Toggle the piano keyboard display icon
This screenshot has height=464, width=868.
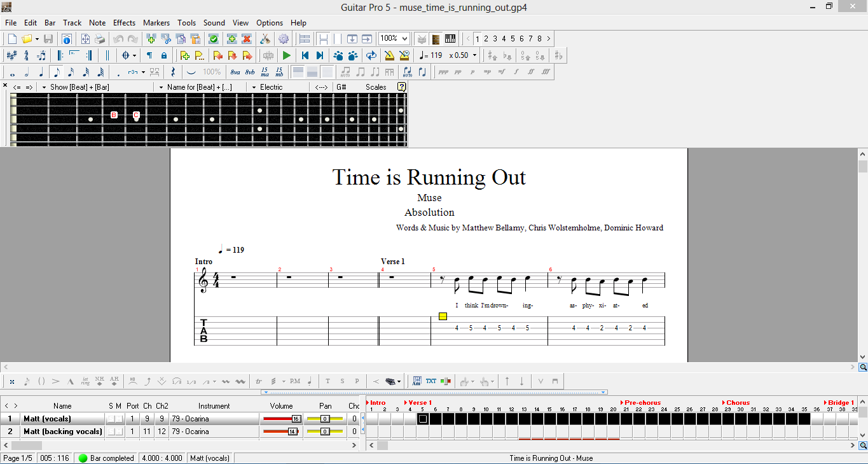[450, 39]
